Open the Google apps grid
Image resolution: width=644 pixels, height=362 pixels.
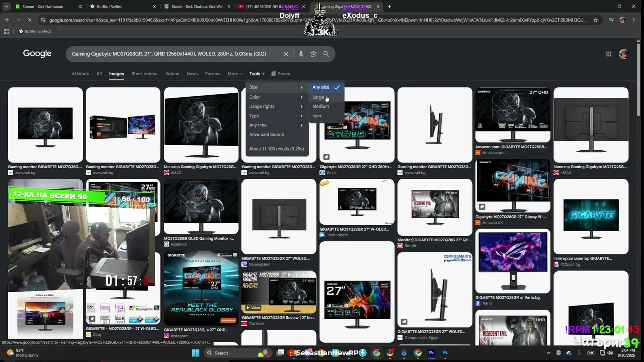[x=609, y=54]
